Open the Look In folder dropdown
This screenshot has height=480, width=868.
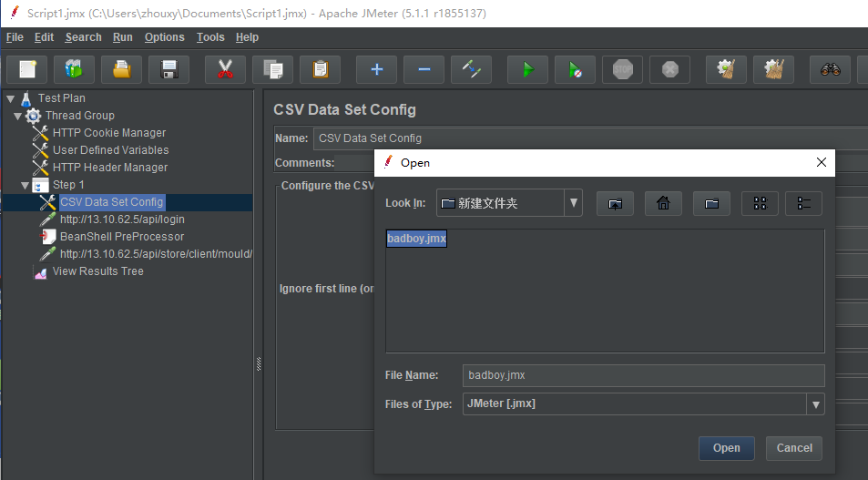574,203
